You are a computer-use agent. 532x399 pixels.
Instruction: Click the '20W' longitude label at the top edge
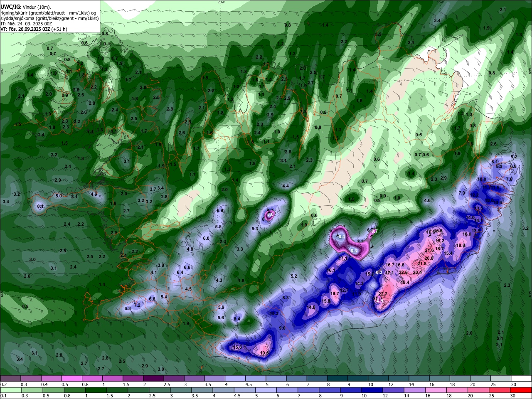[222, 2]
